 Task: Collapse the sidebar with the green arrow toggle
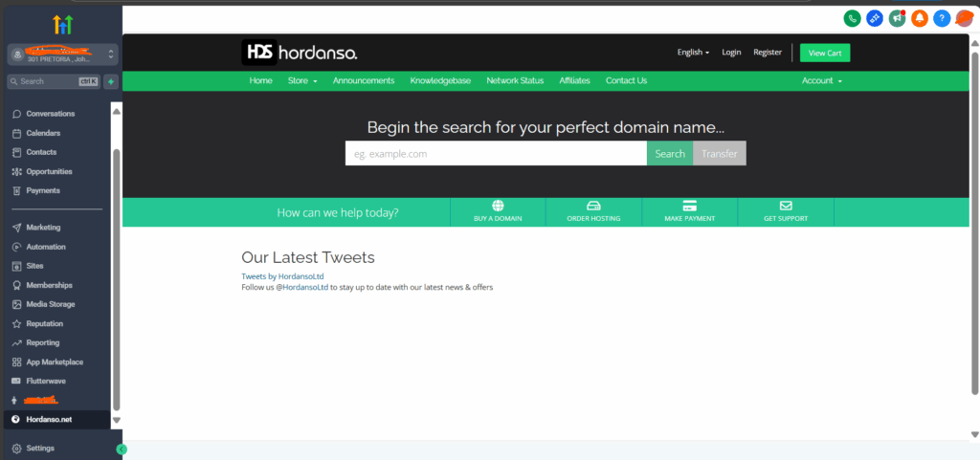click(x=122, y=449)
